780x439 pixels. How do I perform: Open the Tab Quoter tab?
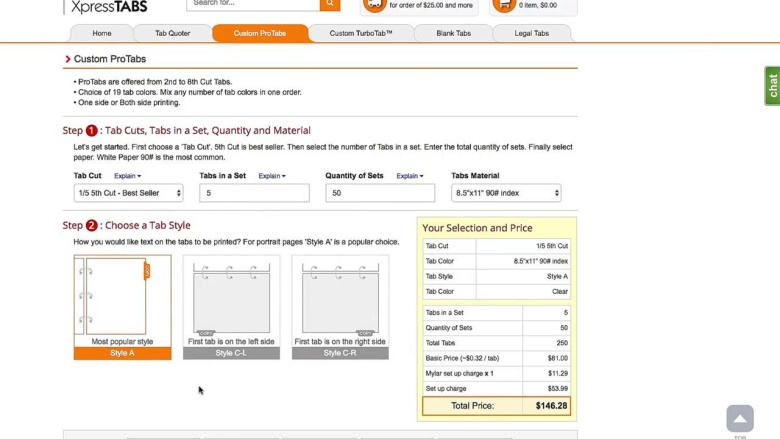[173, 33]
